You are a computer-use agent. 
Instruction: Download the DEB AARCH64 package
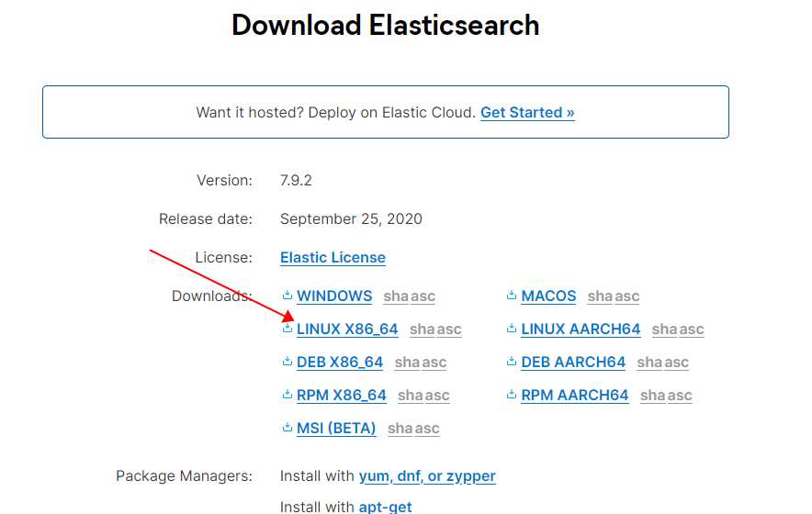tap(573, 363)
